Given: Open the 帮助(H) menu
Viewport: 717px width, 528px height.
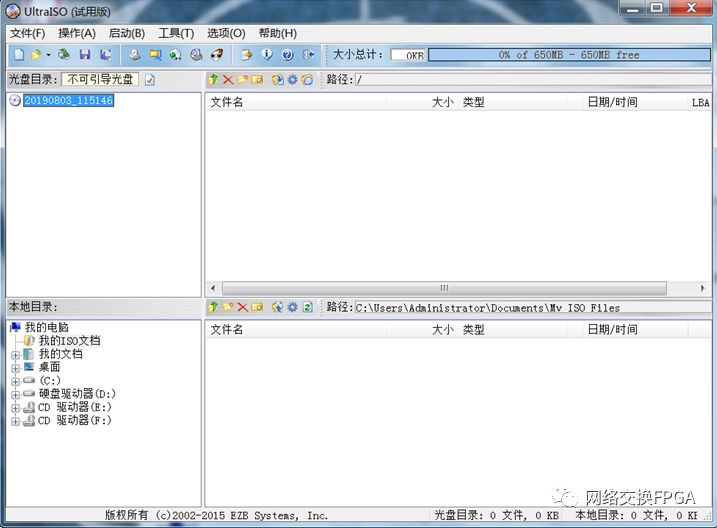Looking at the screenshot, I should pyautogui.click(x=278, y=33).
